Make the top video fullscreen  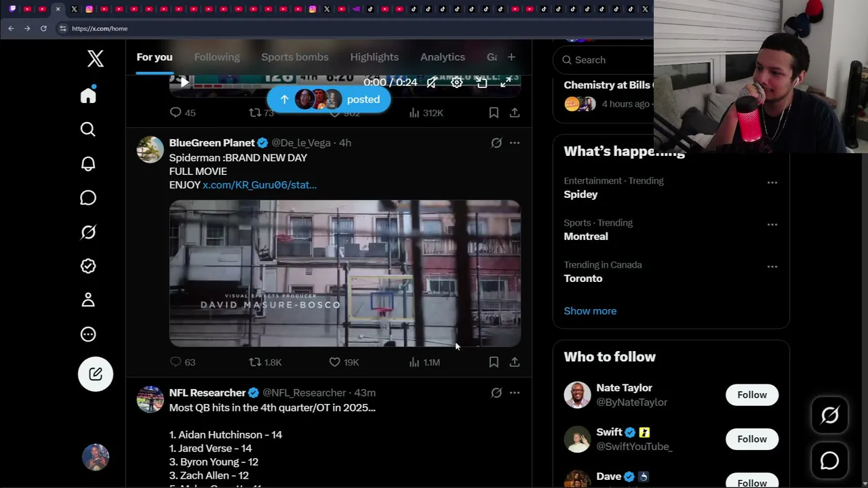506,82
